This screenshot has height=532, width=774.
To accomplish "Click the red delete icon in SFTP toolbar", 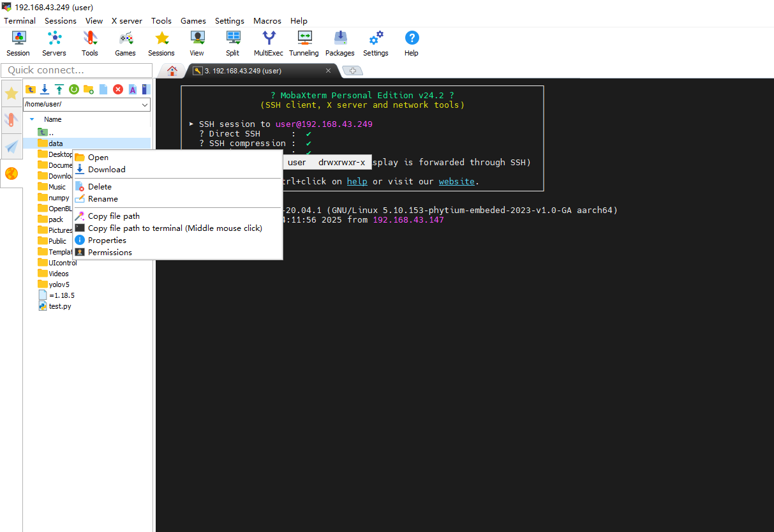I will tap(118, 89).
